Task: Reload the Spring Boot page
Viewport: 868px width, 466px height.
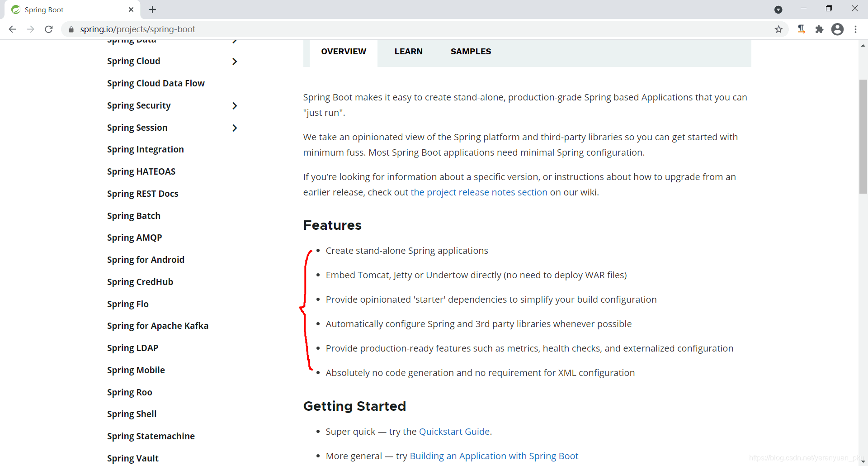Action: pos(49,29)
